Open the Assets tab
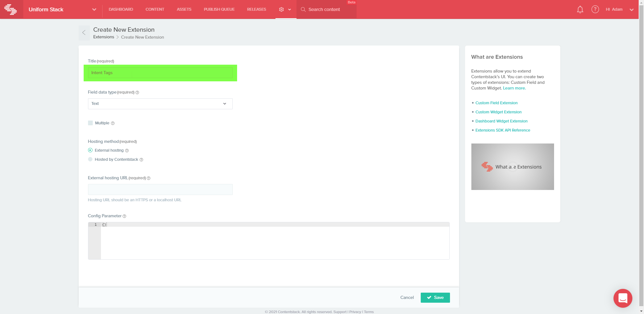 click(184, 9)
